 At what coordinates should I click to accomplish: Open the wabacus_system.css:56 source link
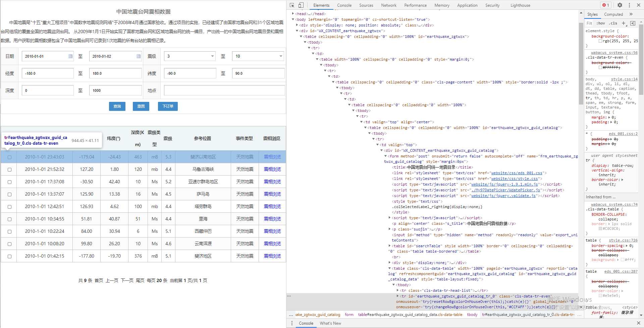614,53
